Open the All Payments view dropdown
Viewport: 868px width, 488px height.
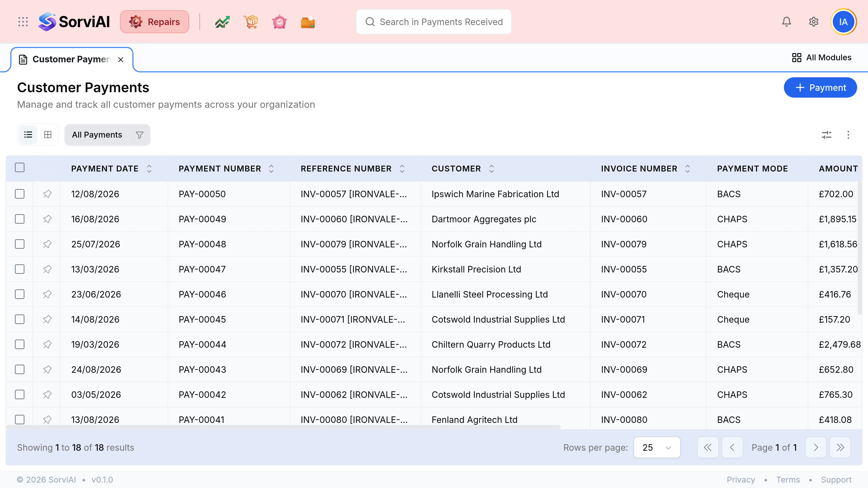(97, 135)
